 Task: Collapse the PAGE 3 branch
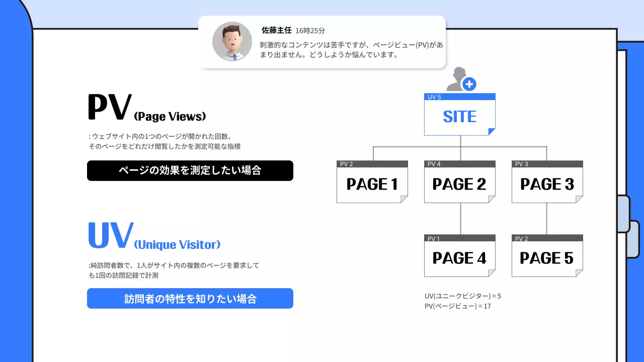[546, 220]
